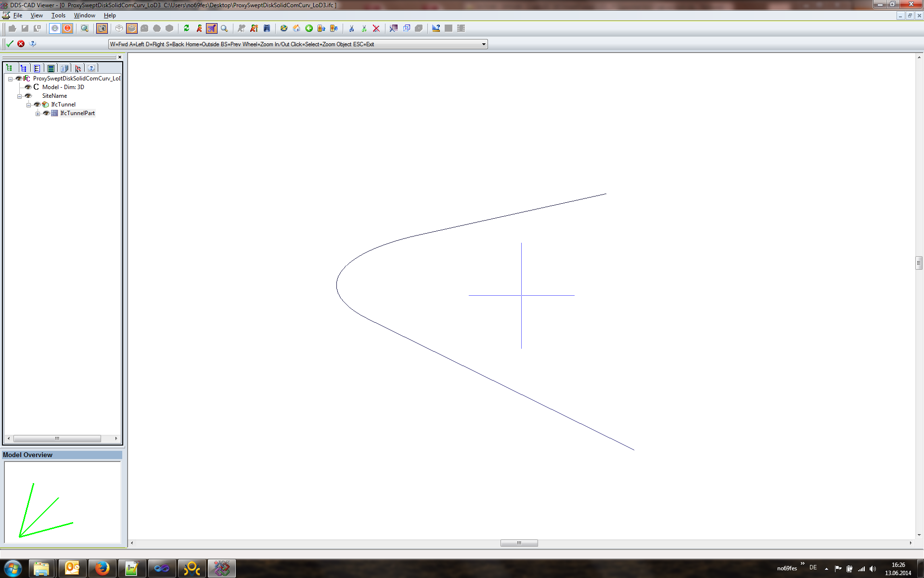The height and width of the screenshot is (578, 924).
Task: Open the Help menu
Action: (110, 15)
